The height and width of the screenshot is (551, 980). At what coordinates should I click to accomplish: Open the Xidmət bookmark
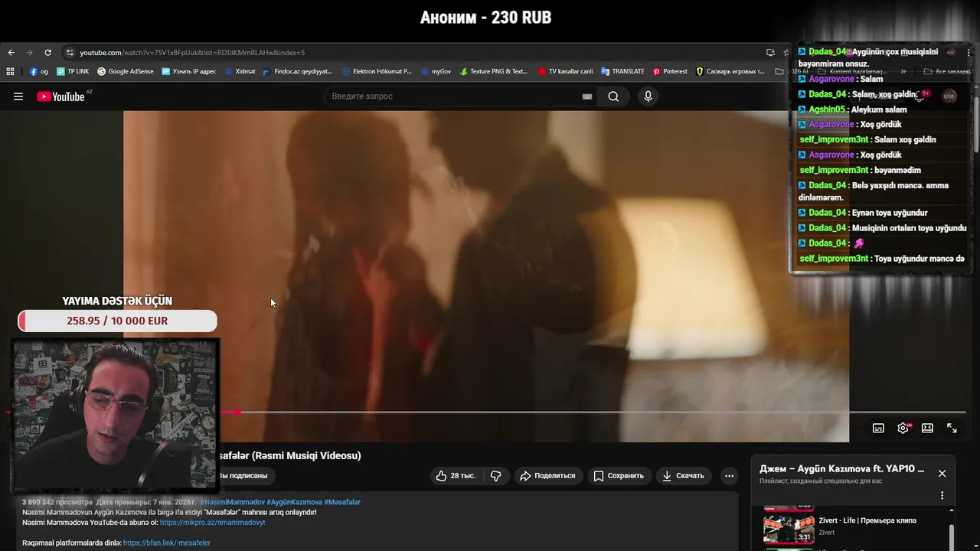point(240,71)
